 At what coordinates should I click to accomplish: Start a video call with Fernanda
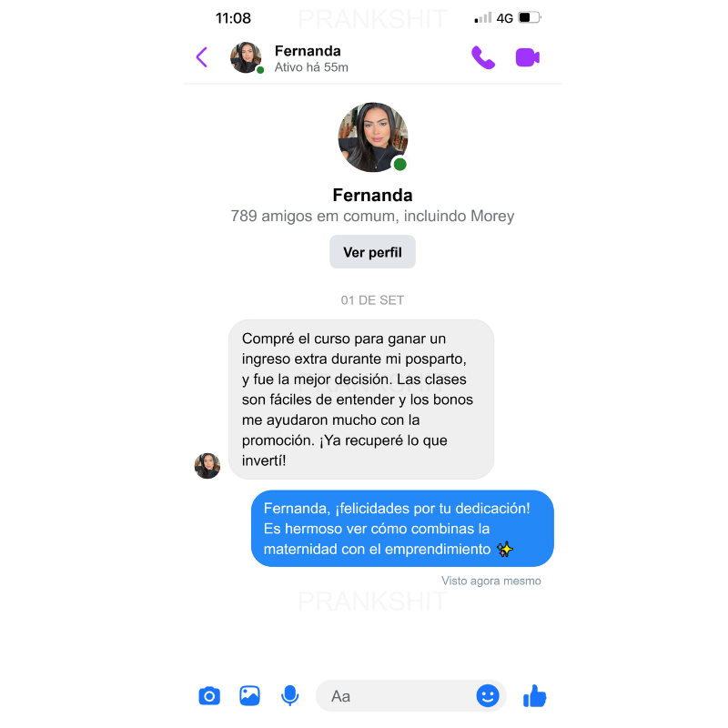coord(528,57)
